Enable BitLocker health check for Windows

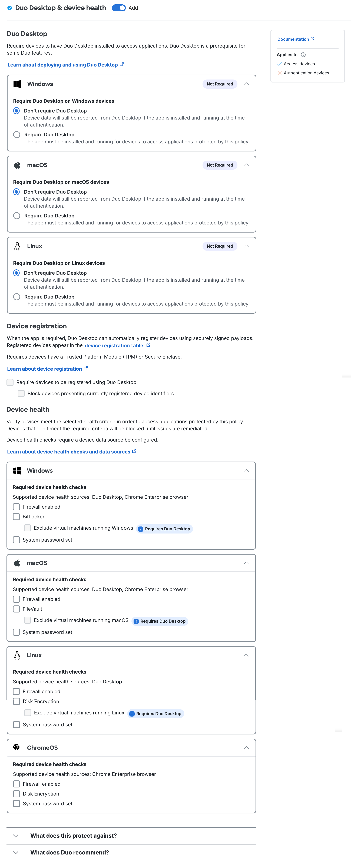pyautogui.click(x=16, y=516)
